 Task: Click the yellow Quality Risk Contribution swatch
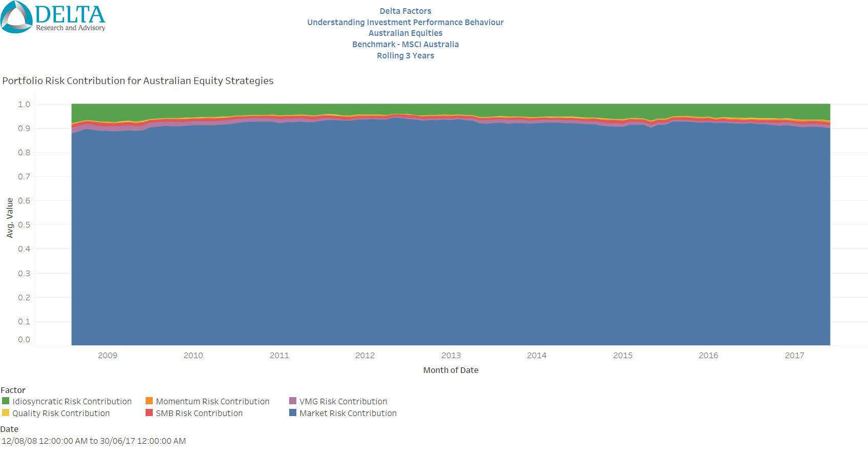6,412
